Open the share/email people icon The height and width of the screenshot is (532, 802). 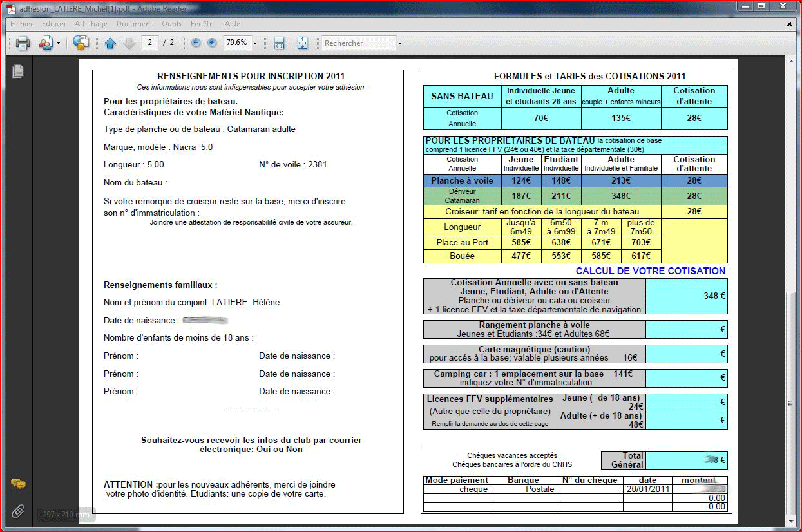pyautogui.click(x=46, y=43)
